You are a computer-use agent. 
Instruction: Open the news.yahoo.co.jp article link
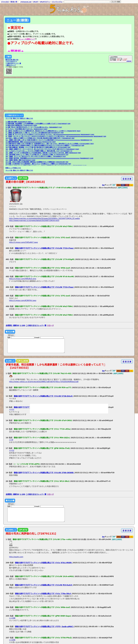point(44,382)
